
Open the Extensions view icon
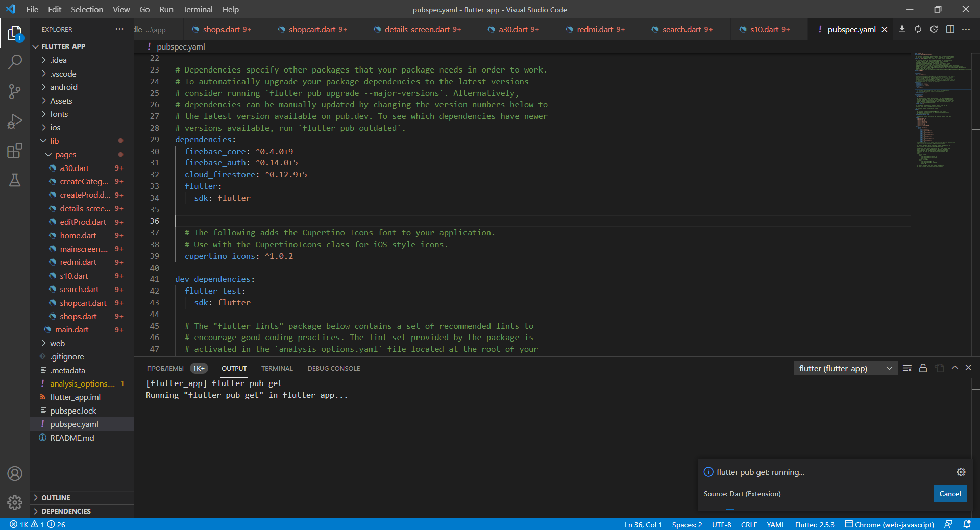click(x=15, y=151)
